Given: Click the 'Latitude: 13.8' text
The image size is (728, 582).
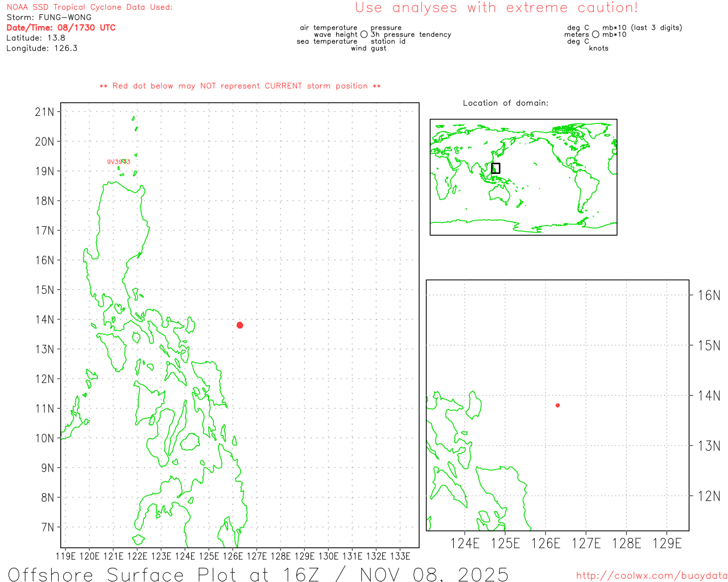Looking at the screenshot, I should tap(36, 38).
